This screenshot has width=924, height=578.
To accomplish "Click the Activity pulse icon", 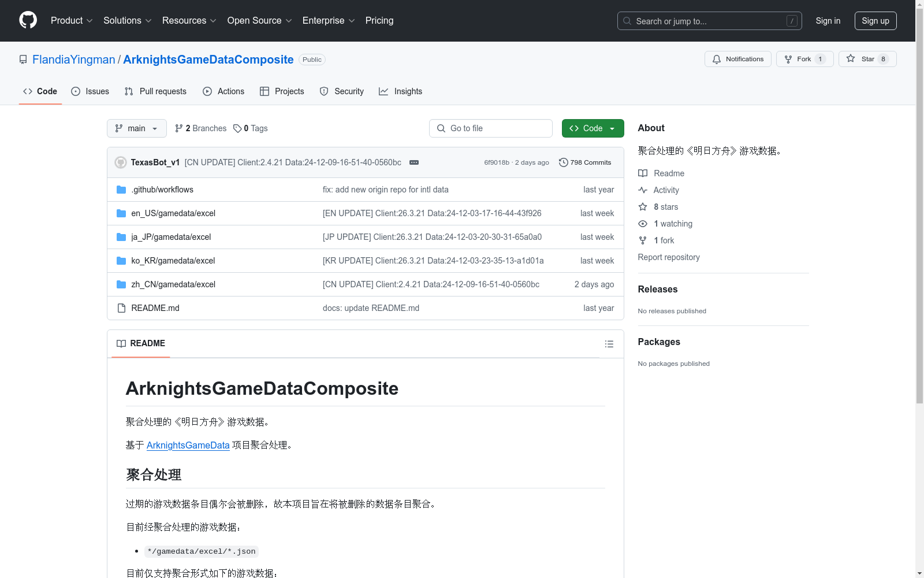I will [643, 190].
